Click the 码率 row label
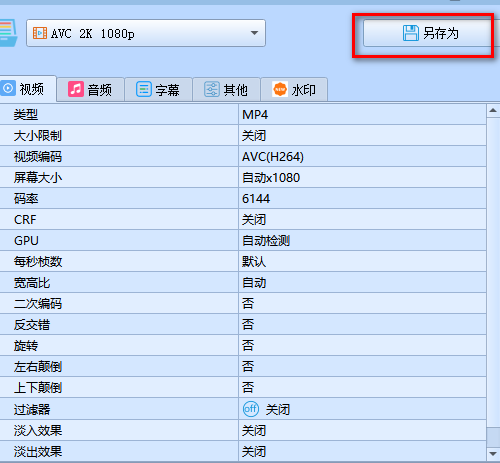500x463 pixels. click(x=26, y=199)
